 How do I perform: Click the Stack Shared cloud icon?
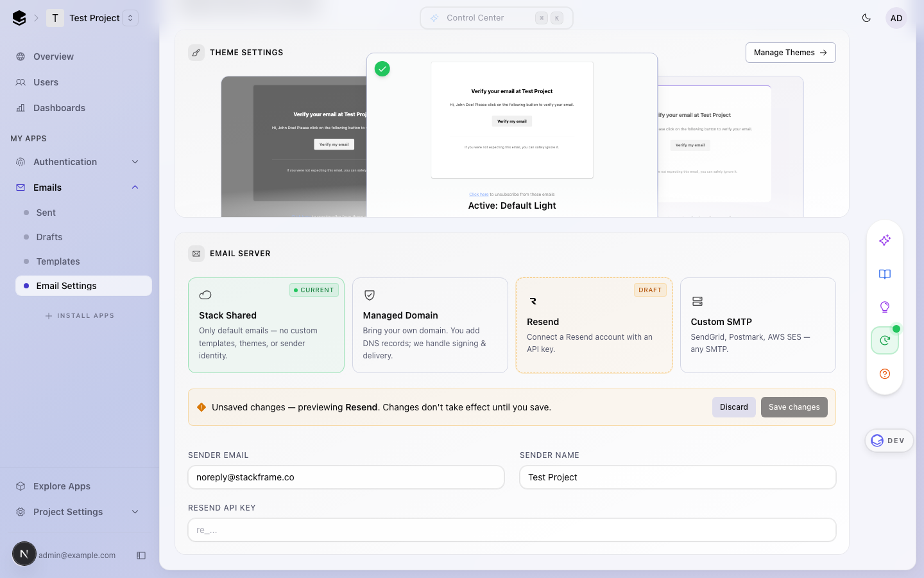click(205, 295)
